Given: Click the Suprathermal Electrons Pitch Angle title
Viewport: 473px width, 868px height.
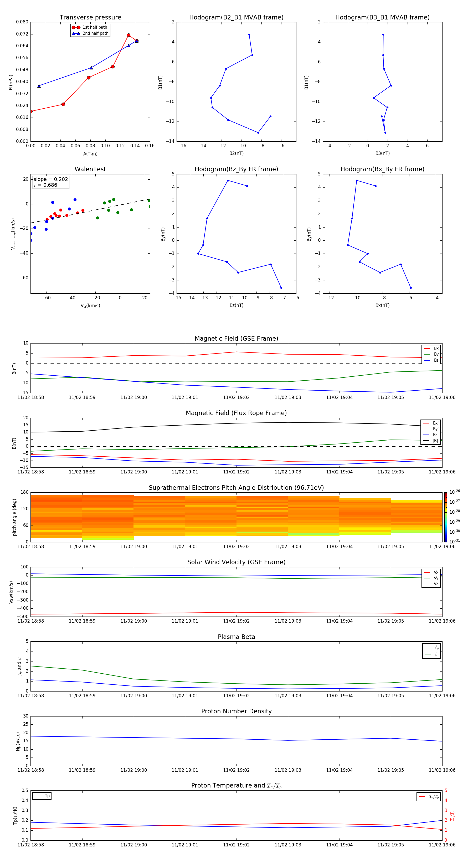Looking at the screenshot, I should click(x=236, y=488).
